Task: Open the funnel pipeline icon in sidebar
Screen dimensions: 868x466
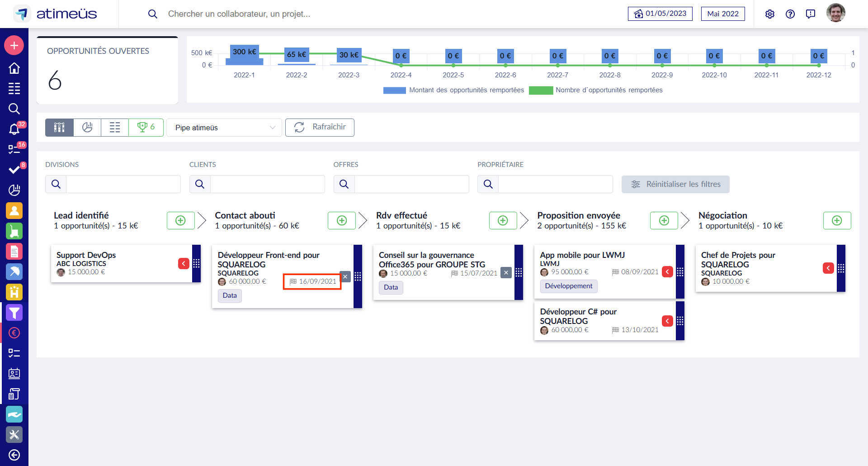Action: pos(14,313)
